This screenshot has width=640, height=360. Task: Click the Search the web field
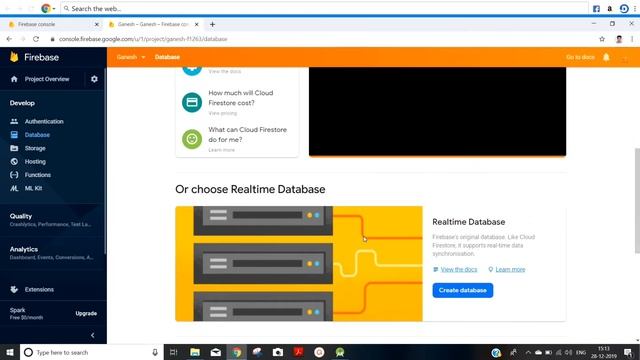pyautogui.click(x=324, y=9)
